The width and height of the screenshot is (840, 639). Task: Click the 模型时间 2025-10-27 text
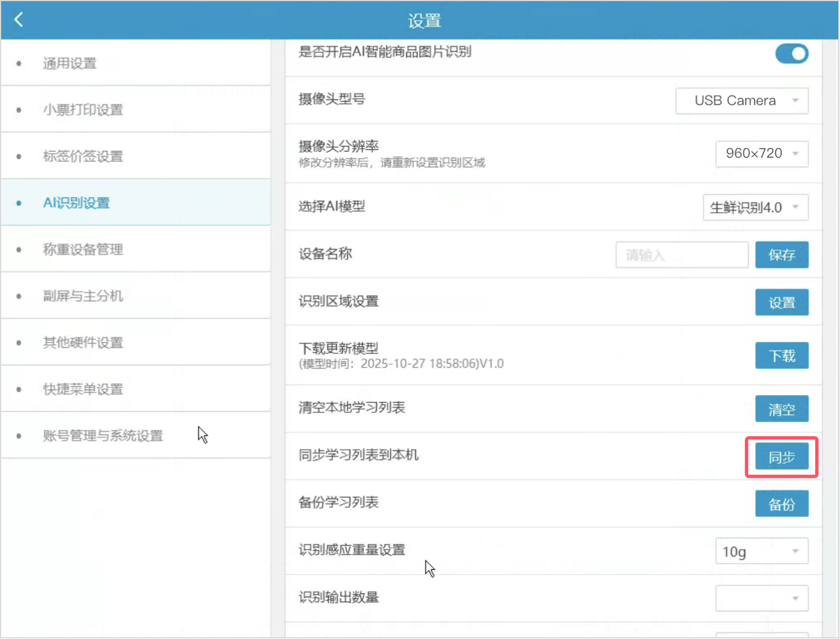coord(401,364)
